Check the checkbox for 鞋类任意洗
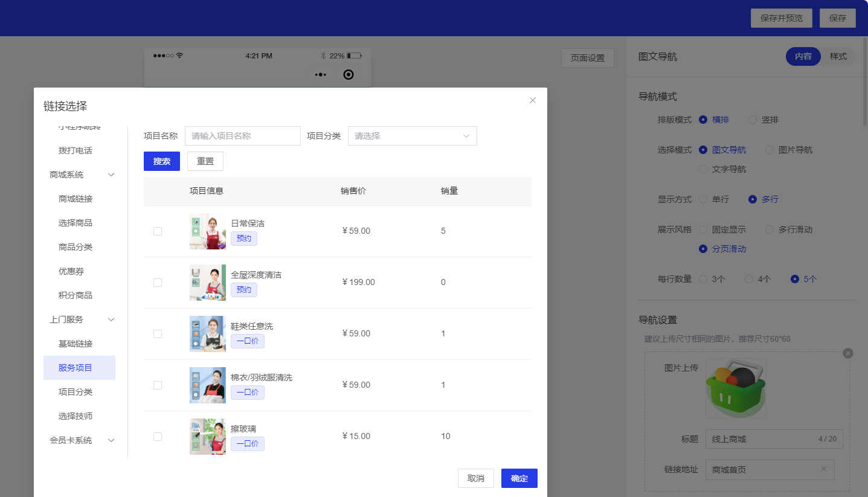 click(158, 333)
